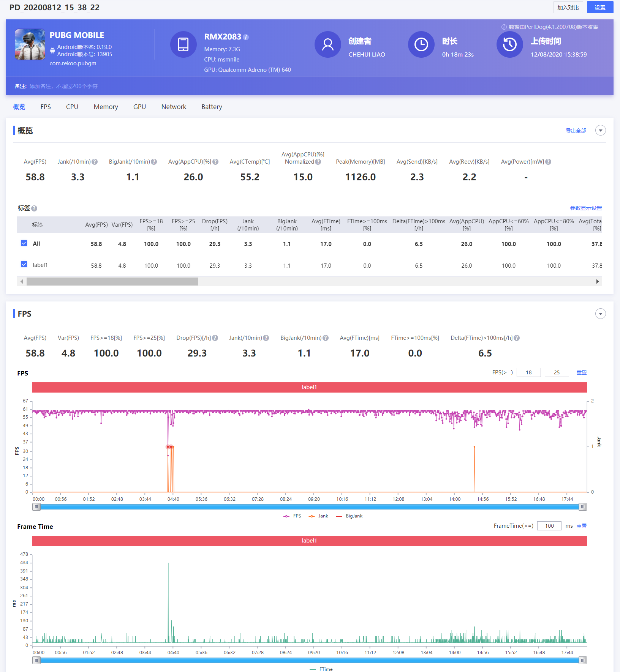Collapse the FPS section with arrow button

coord(600,314)
